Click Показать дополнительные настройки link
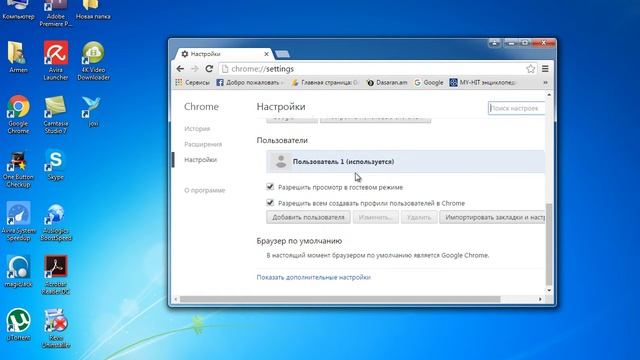640x360 pixels. pos(313,277)
